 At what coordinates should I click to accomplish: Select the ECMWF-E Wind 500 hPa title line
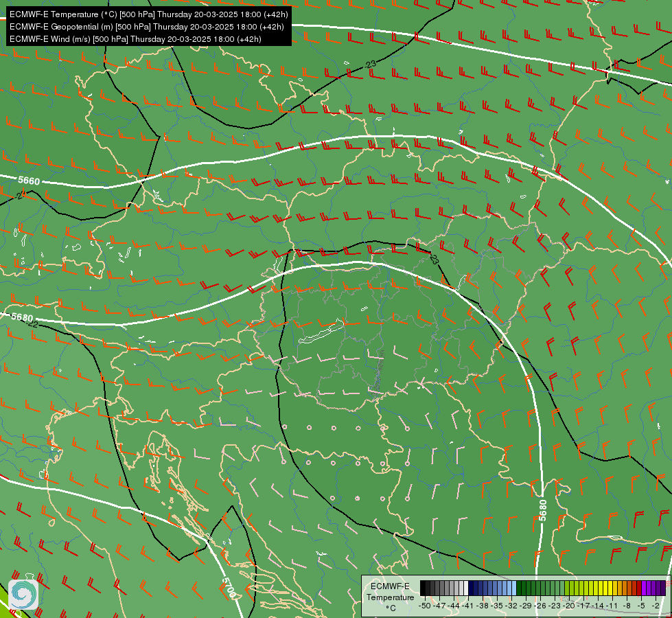click(135, 39)
